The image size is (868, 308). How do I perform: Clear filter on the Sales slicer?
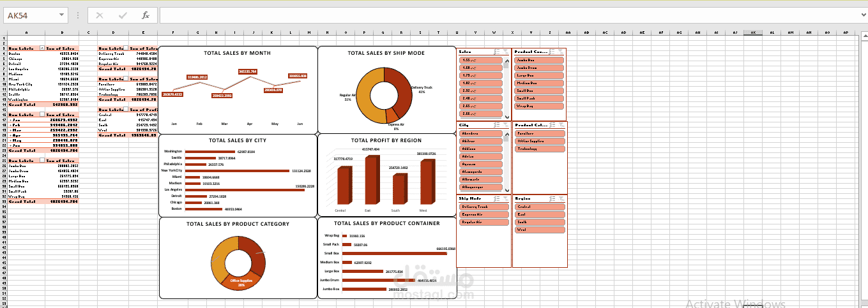(x=505, y=52)
